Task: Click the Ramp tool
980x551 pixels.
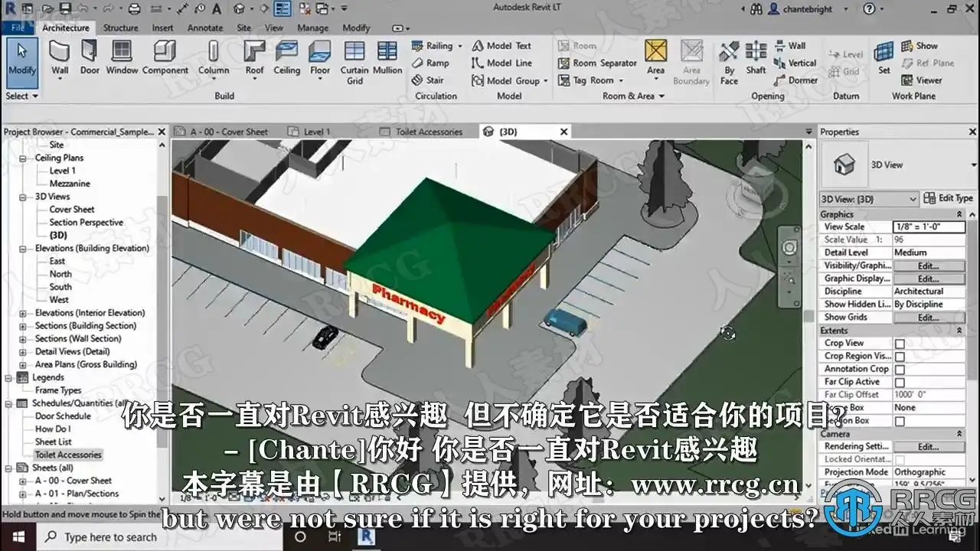Action: [430, 64]
